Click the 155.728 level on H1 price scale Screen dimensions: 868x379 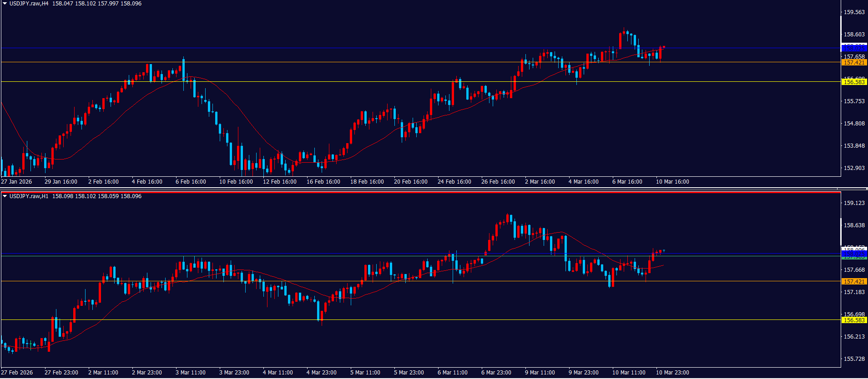pos(854,359)
